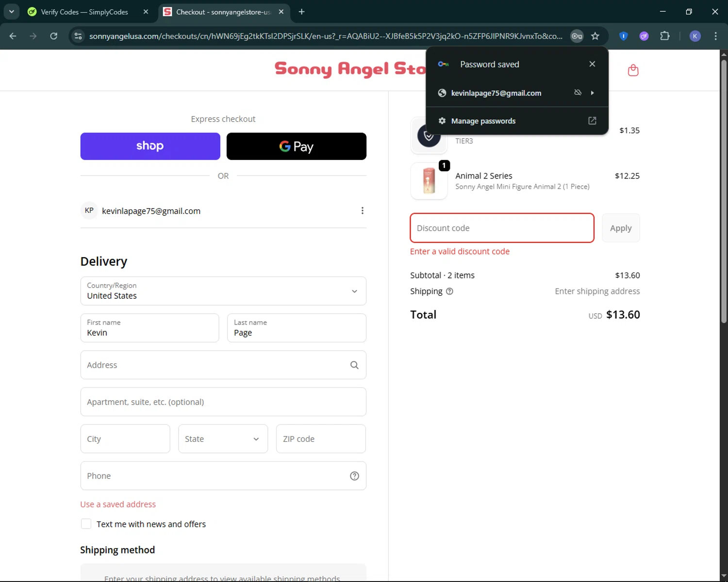Close the Password saved popup

tap(592, 64)
